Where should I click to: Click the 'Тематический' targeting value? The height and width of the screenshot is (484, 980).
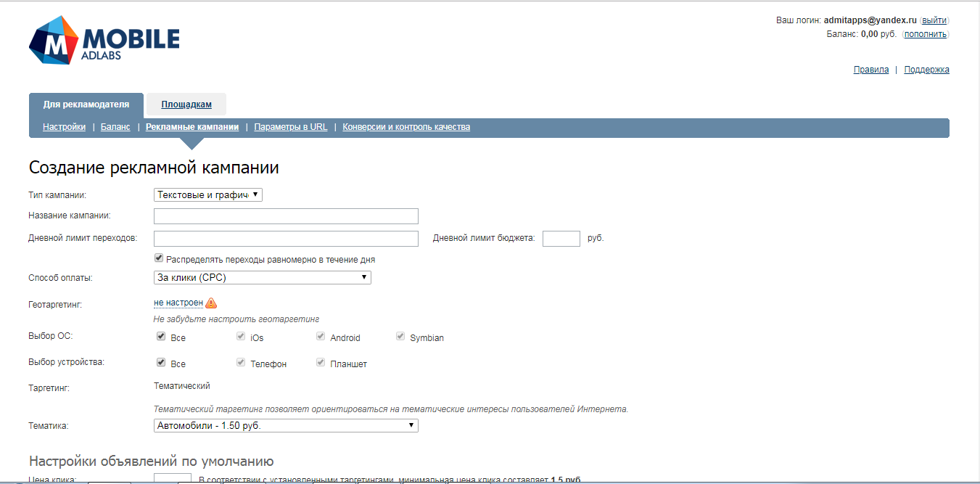182,386
